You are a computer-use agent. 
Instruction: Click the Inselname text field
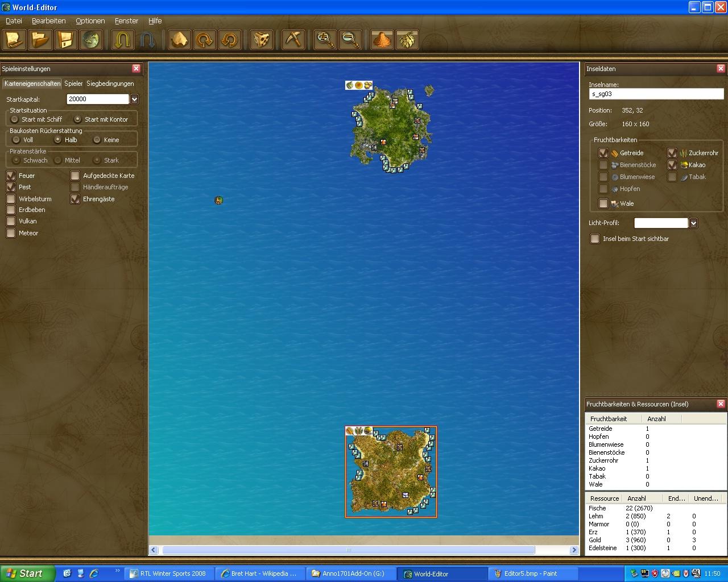click(x=656, y=94)
